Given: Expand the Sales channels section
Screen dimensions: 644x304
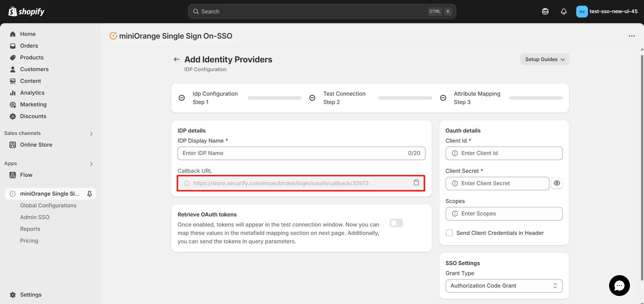Looking at the screenshot, I should (x=91, y=134).
